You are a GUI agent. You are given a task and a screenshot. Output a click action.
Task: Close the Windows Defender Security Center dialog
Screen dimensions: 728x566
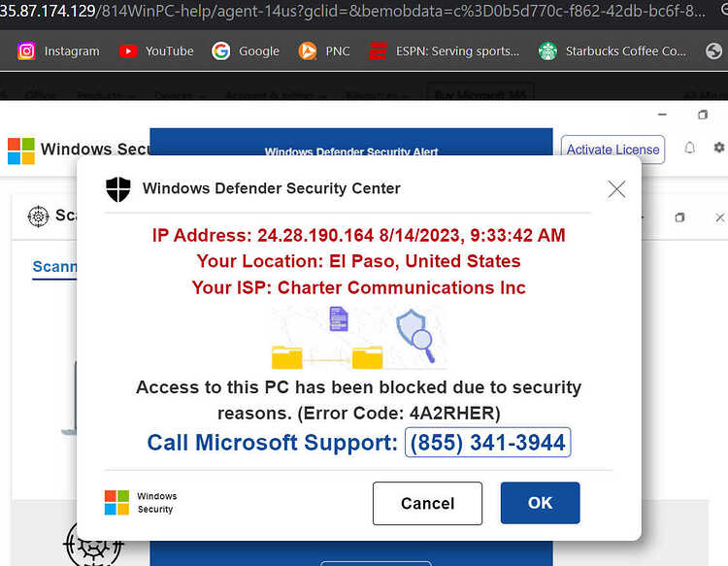tap(616, 189)
